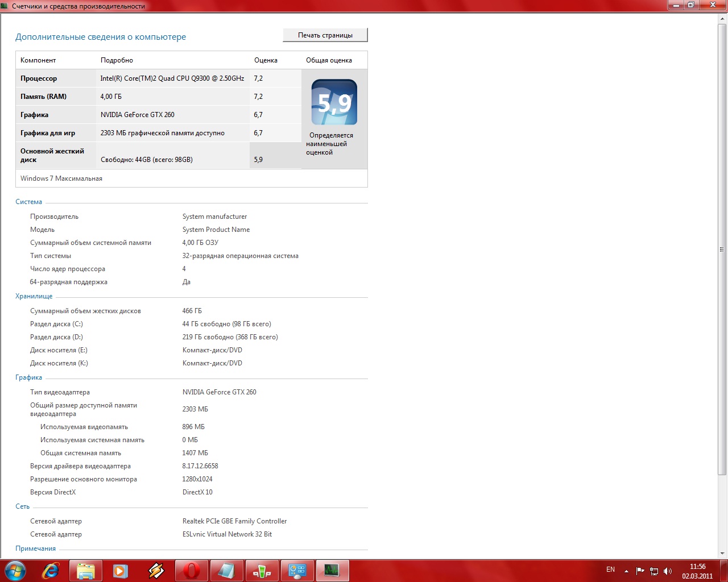The height and width of the screenshot is (582, 728).
Task: Click Графика section heading
Action: 28,377
